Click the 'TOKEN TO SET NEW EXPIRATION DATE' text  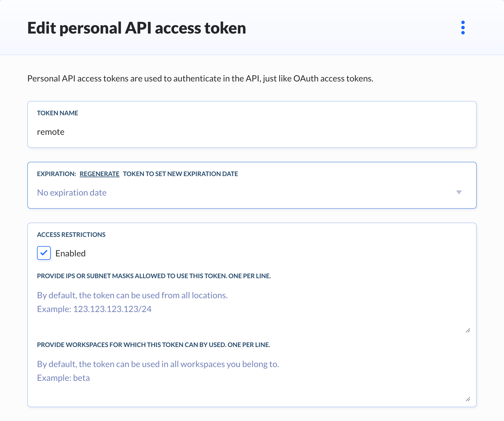(x=180, y=174)
